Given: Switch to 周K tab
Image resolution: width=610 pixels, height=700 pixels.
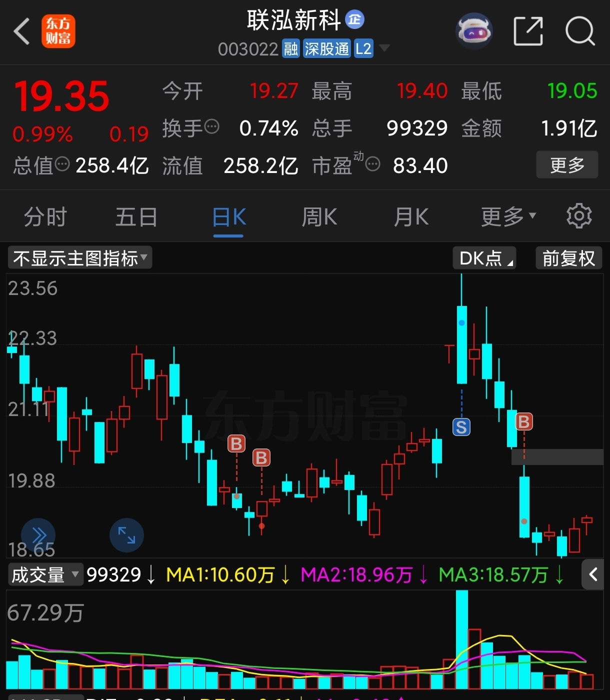Looking at the screenshot, I should 319,217.
